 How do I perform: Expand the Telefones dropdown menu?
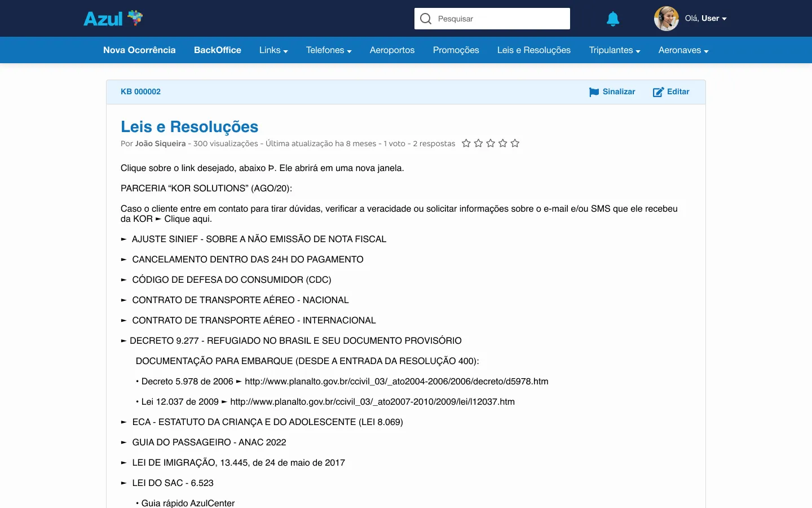tap(329, 50)
